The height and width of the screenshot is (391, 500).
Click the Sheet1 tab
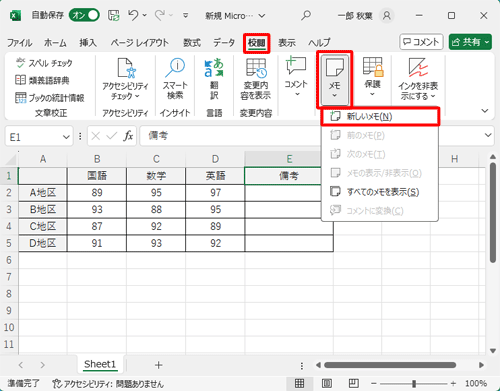[x=100, y=364]
